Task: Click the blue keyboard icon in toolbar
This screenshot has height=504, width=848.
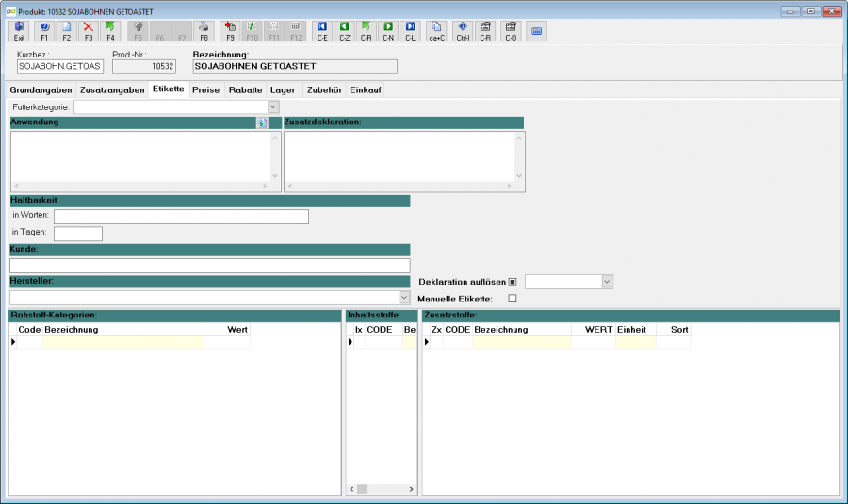Action: pyautogui.click(x=536, y=31)
